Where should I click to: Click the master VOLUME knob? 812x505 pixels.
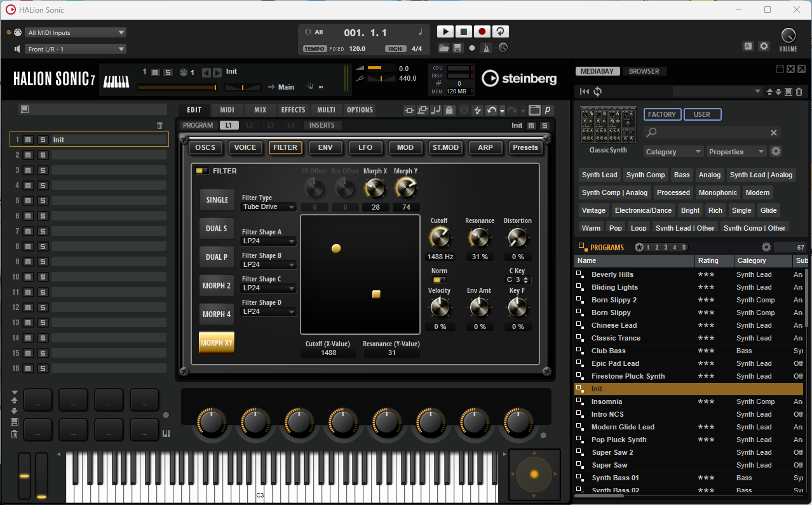pos(788,36)
